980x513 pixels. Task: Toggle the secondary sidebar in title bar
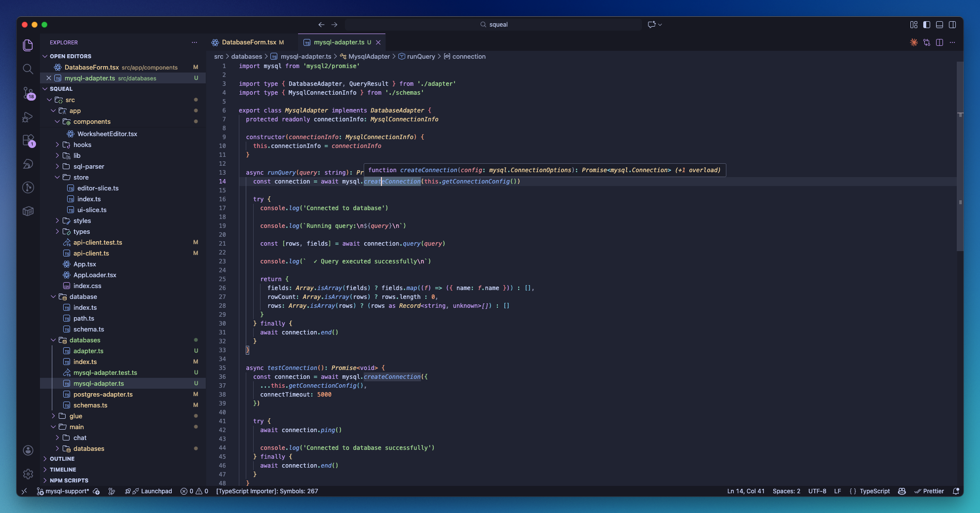(953, 24)
